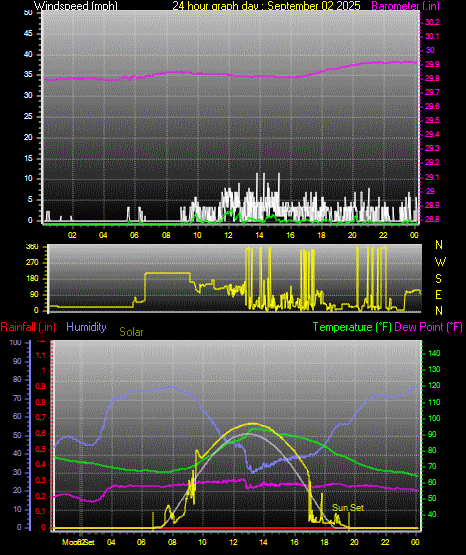Select the S compass direction letter

[438, 279]
